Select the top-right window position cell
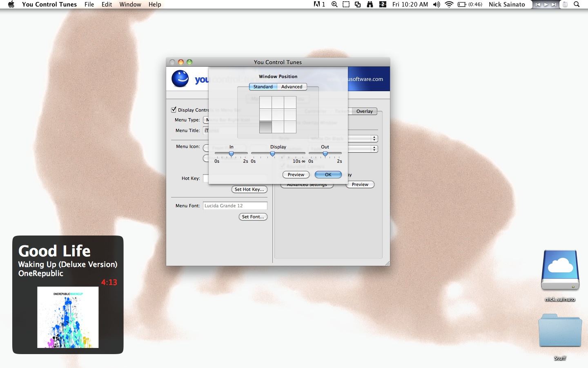Viewport: 588px width, 368px height. [x=290, y=102]
